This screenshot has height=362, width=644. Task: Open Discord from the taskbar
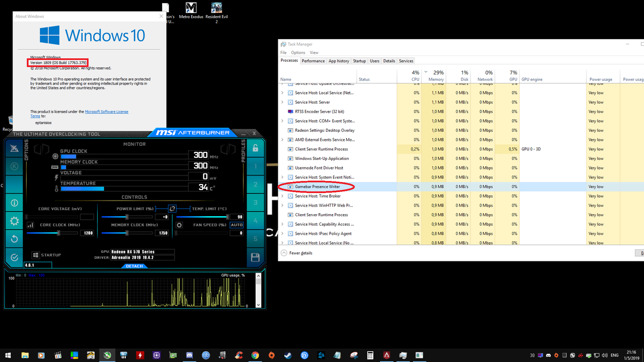[x=189, y=355]
